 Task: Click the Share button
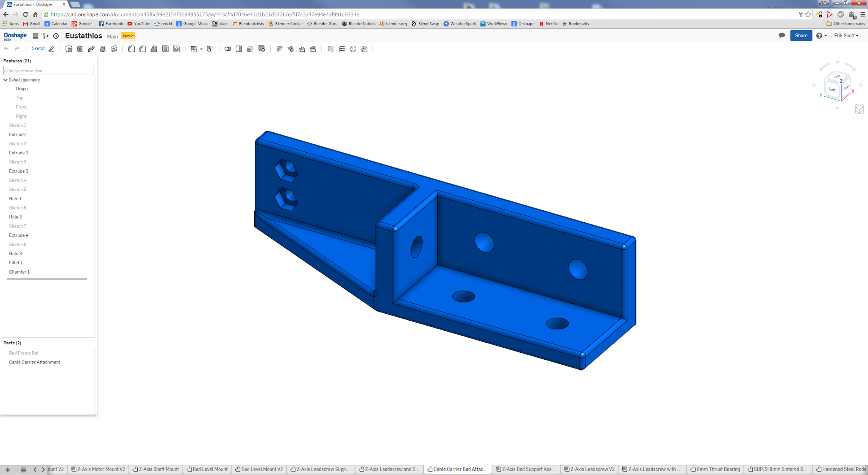click(x=801, y=36)
